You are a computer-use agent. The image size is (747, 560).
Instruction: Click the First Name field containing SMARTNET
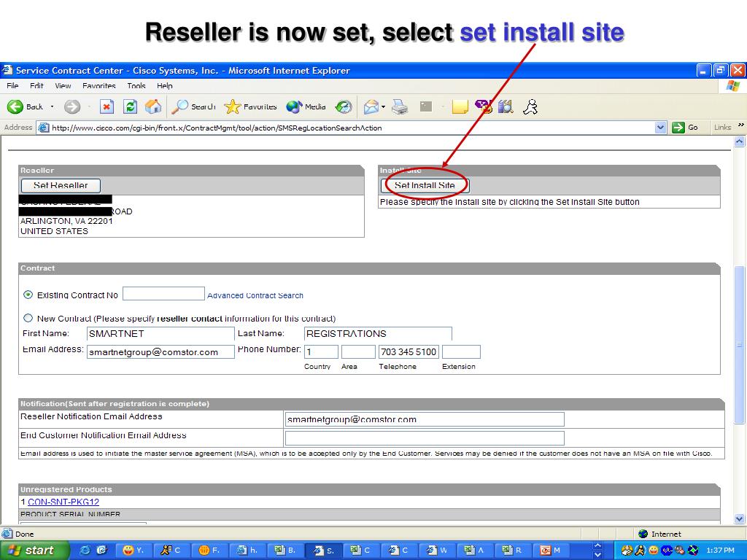[160, 333]
